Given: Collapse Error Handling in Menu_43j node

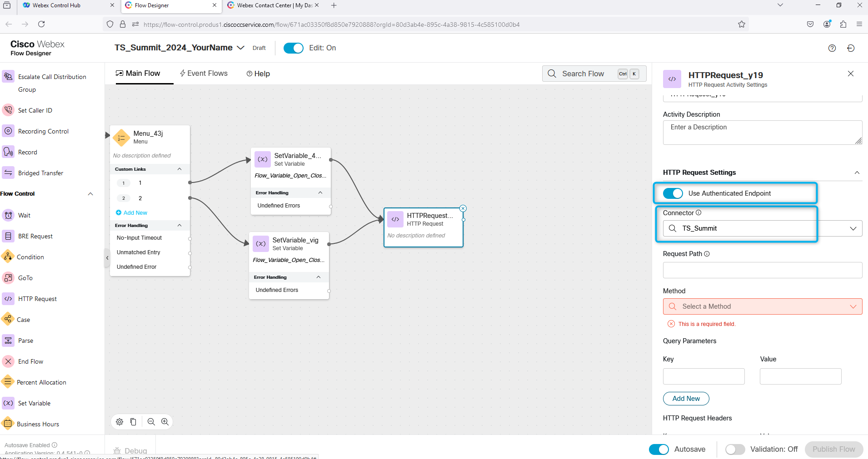Looking at the screenshot, I should [x=180, y=225].
